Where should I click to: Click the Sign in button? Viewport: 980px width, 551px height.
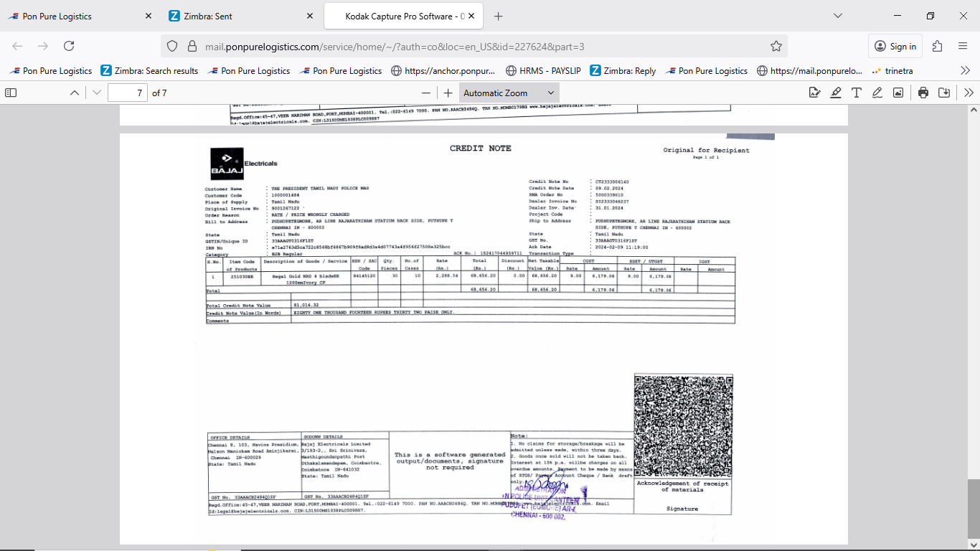(895, 46)
